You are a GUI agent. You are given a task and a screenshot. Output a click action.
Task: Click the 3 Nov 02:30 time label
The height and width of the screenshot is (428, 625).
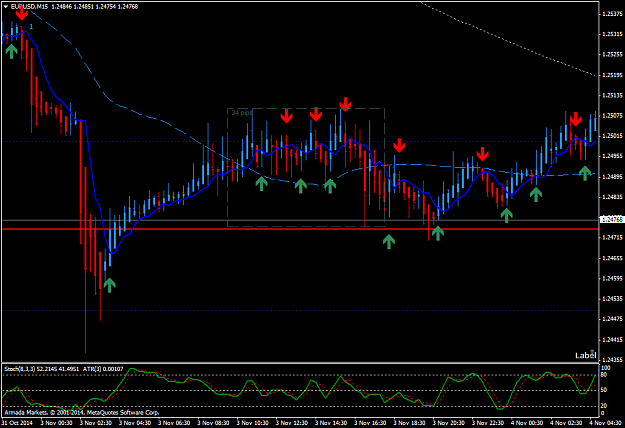96,423
